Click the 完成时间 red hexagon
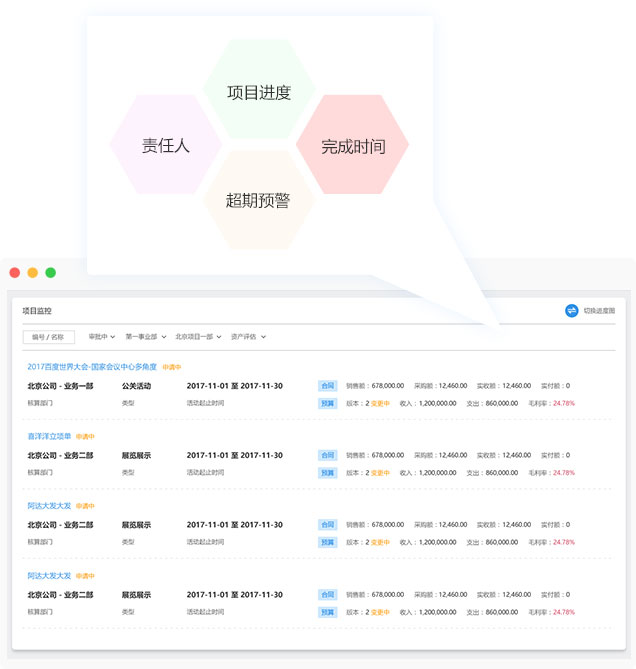The height and width of the screenshot is (669, 636). [352, 146]
